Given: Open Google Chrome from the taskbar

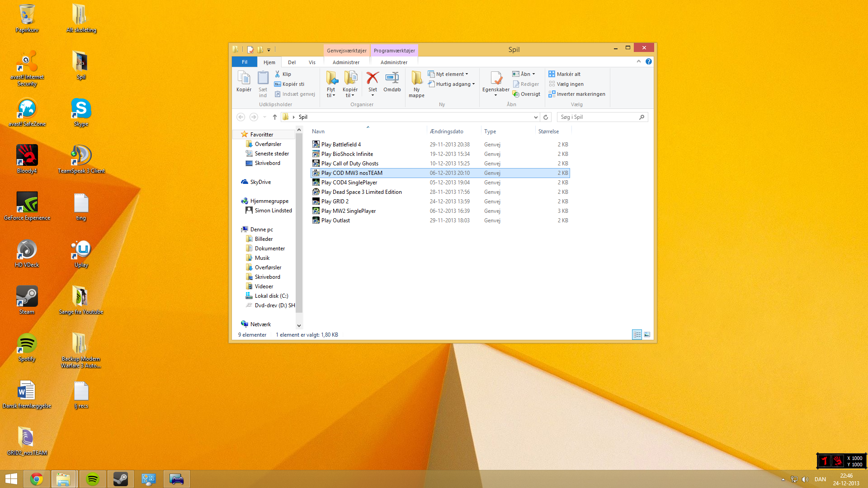Looking at the screenshot, I should [x=37, y=479].
